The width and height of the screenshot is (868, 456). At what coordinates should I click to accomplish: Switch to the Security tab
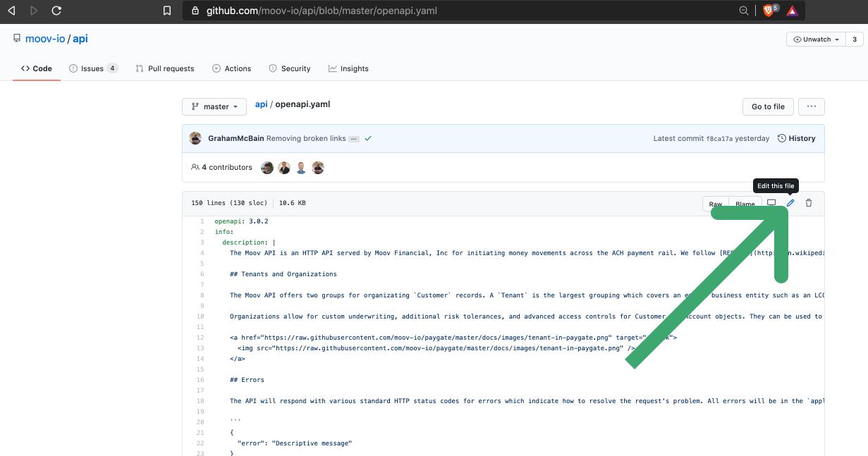pos(290,68)
